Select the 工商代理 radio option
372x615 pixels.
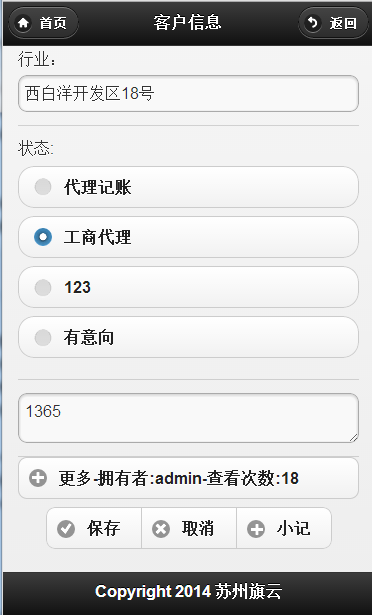pos(188,237)
